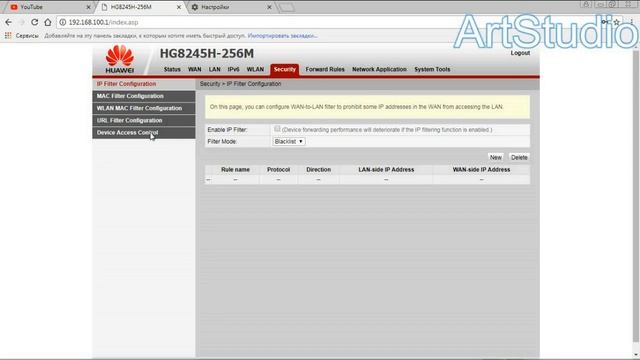Click the Сервисы bookmarks label
The height and width of the screenshot is (360, 640).
(27, 36)
